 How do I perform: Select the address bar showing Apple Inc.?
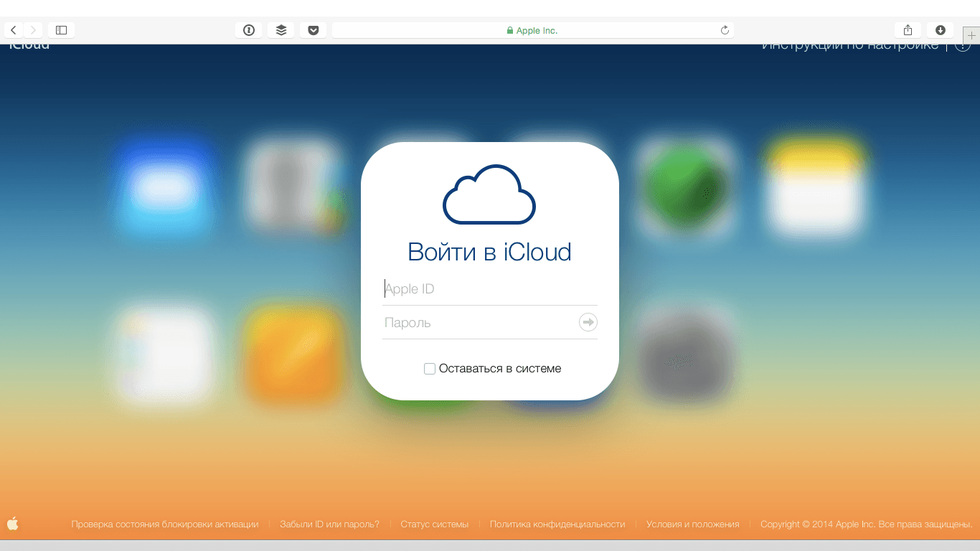point(532,30)
